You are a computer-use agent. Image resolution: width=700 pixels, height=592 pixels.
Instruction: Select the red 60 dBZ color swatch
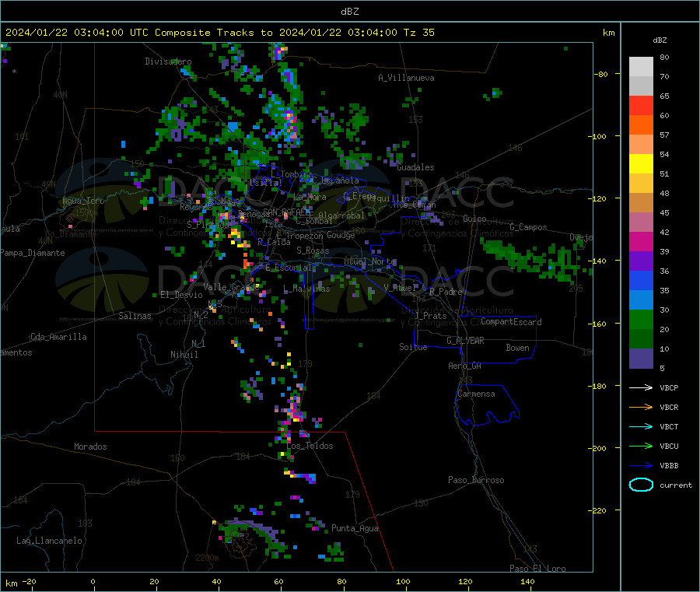(x=641, y=105)
